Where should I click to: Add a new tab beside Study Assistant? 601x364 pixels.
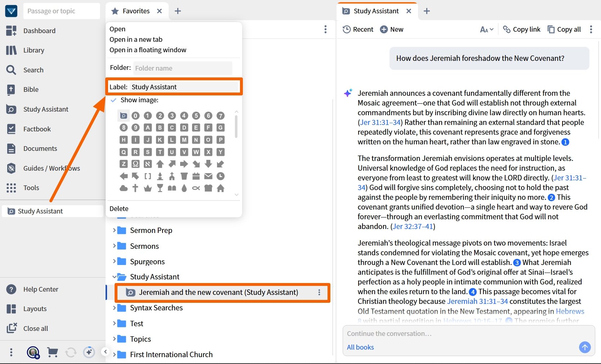427,11
